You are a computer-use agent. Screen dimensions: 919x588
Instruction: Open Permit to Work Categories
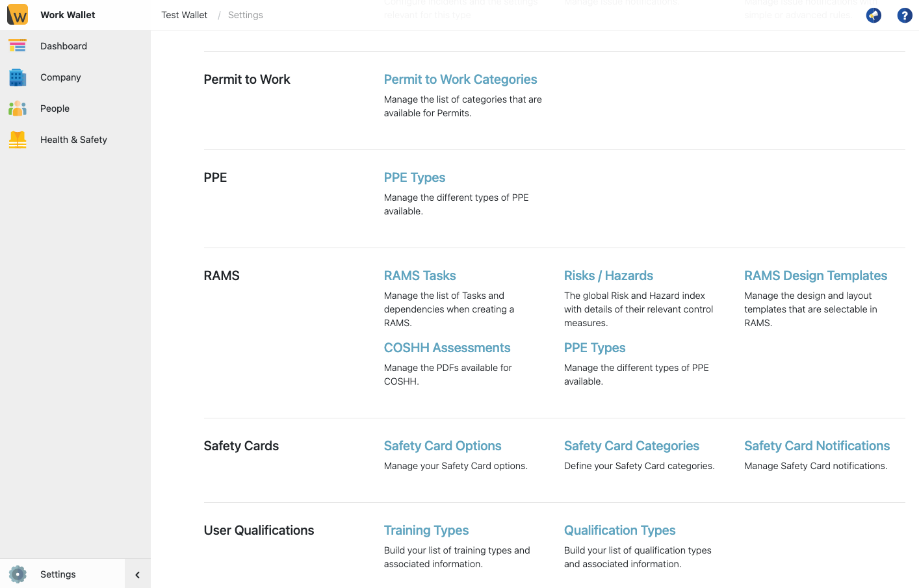pyautogui.click(x=460, y=79)
